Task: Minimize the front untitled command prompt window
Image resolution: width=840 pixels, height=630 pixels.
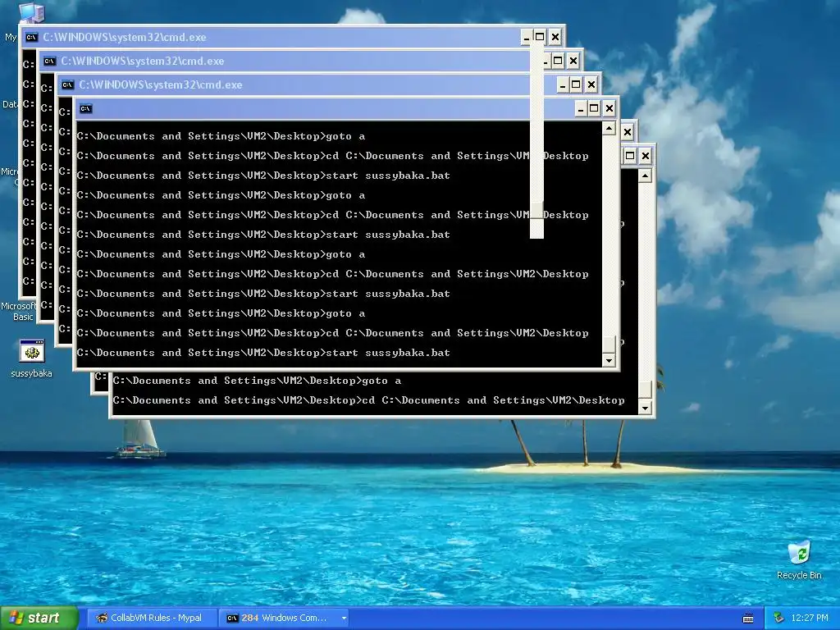Action: click(581, 109)
